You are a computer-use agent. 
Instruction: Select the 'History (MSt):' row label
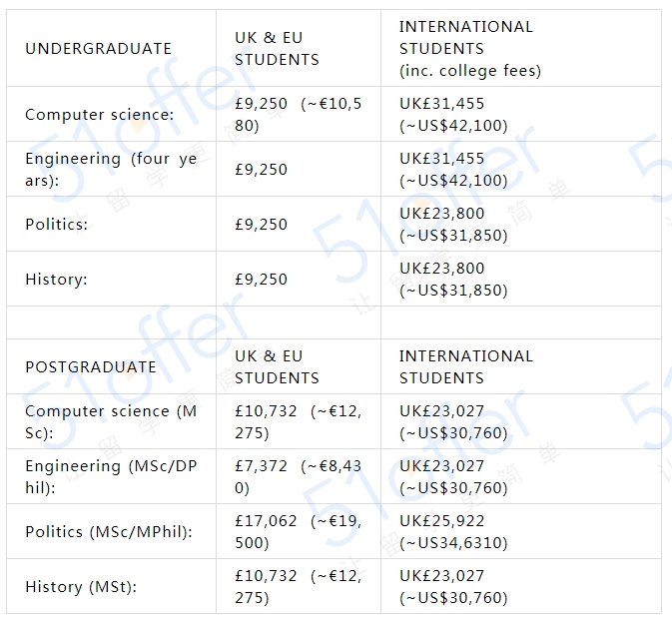coord(80,586)
